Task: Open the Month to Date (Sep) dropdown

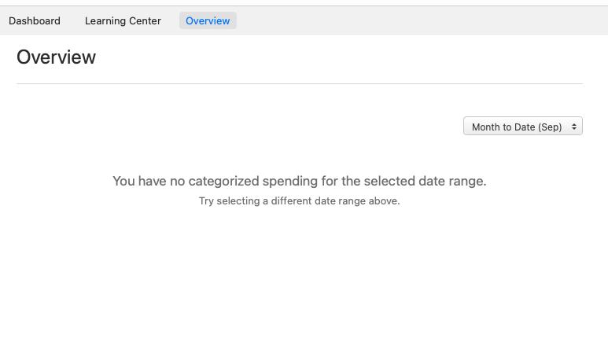Action: [x=522, y=127]
